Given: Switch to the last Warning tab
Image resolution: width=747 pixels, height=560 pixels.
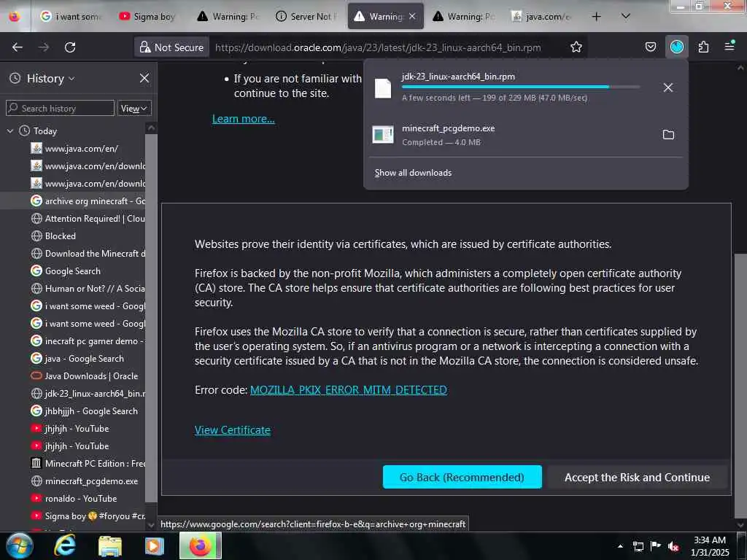Looking at the screenshot, I should coord(463,17).
